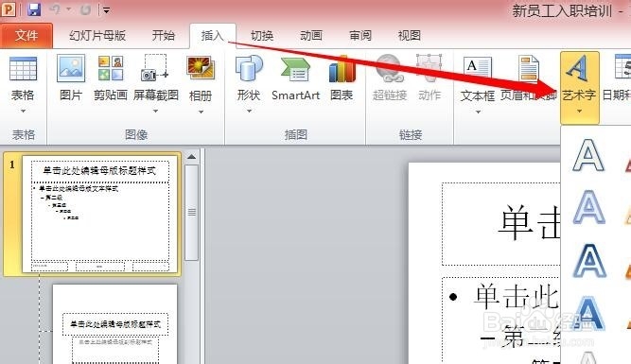Click the Table (表格) icon

[23, 69]
